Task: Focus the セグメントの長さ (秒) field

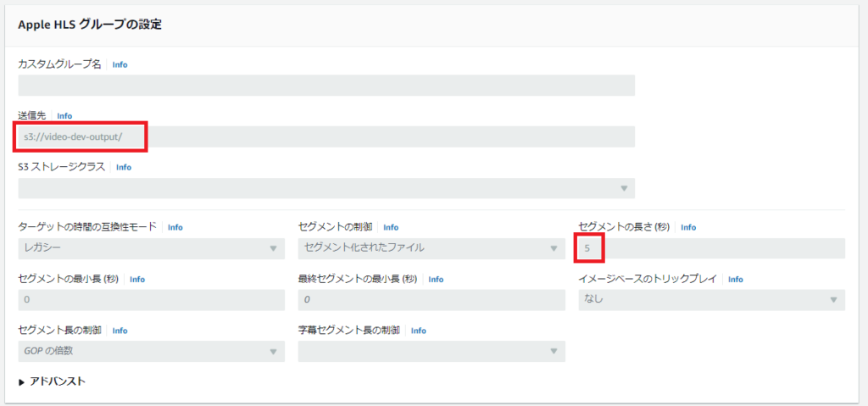Action: pyautogui.click(x=711, y=248)
